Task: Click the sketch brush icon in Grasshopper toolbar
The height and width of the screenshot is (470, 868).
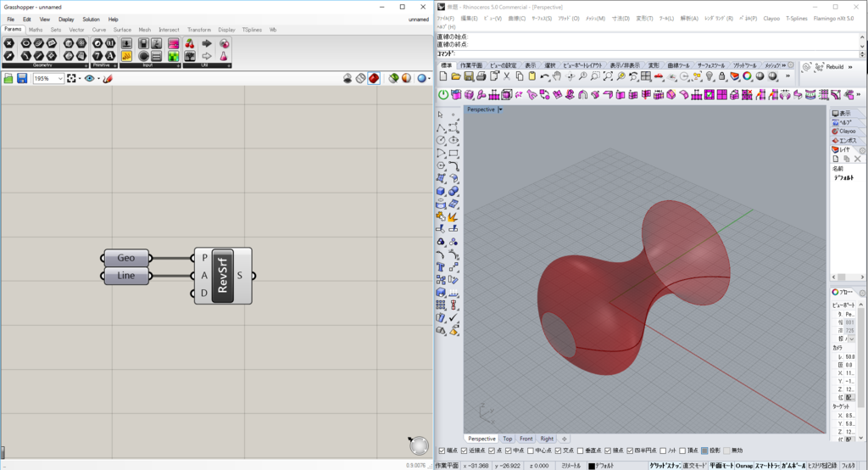Action: coord(108,79)
